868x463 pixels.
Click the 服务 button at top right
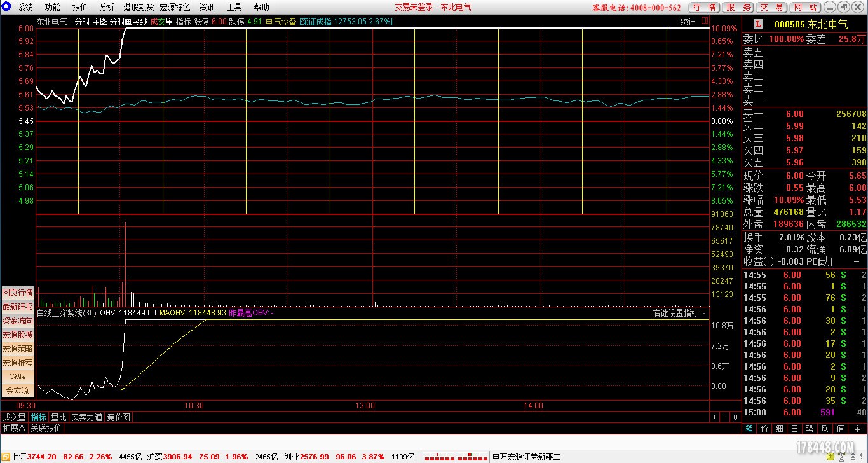tap(738, 8)
